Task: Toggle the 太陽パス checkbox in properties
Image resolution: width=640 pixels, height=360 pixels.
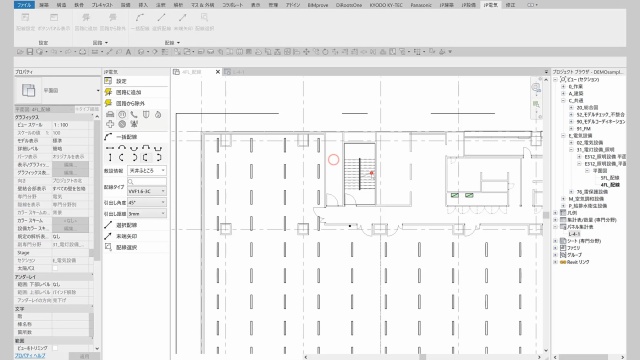Action: (x=55, y=268)
